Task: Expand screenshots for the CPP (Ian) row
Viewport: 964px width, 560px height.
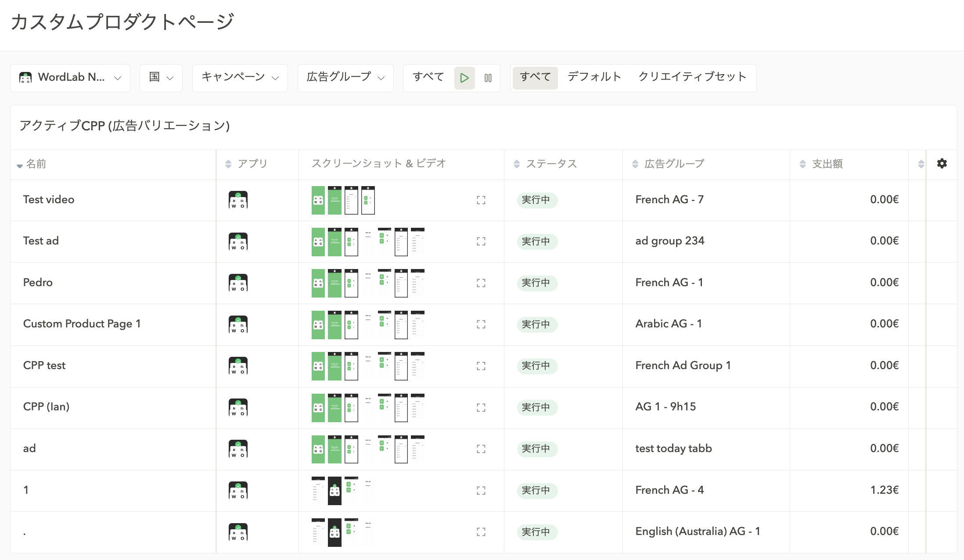Action: [481, 407]
